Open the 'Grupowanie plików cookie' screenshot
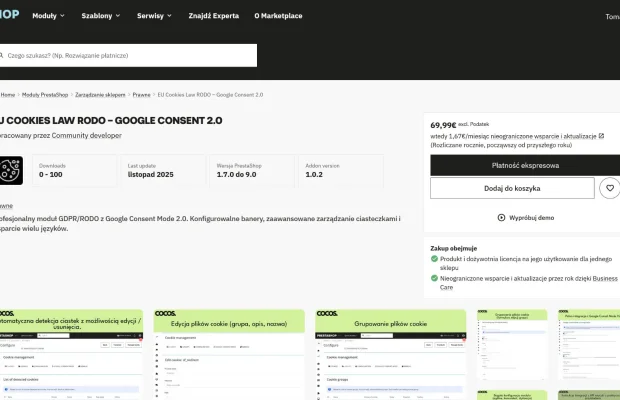620x400 pixels. [391, 355]
